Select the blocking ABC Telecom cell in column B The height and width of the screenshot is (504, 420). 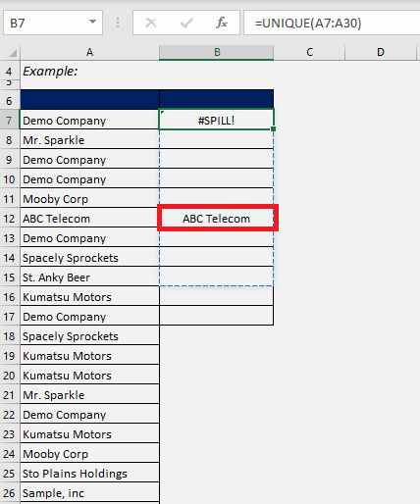(216, 218)
